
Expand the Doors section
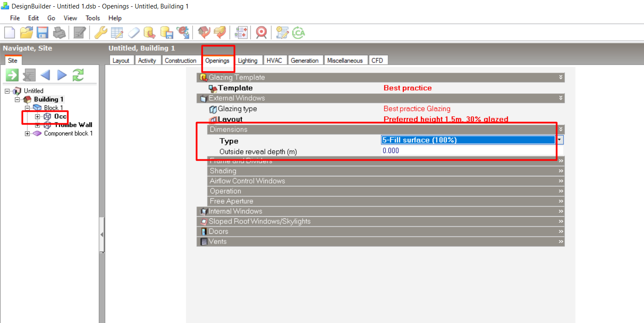(x=381, y=232)
